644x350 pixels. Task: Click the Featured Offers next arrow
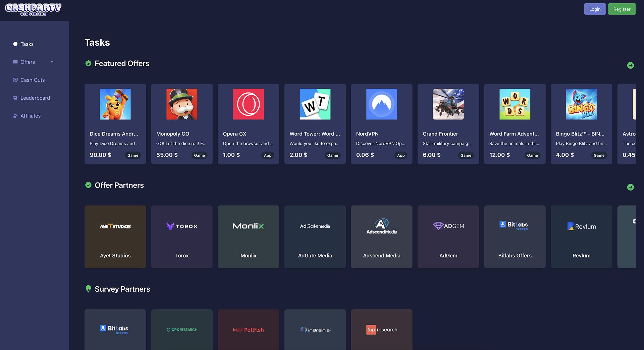click(x=631, y=65)
